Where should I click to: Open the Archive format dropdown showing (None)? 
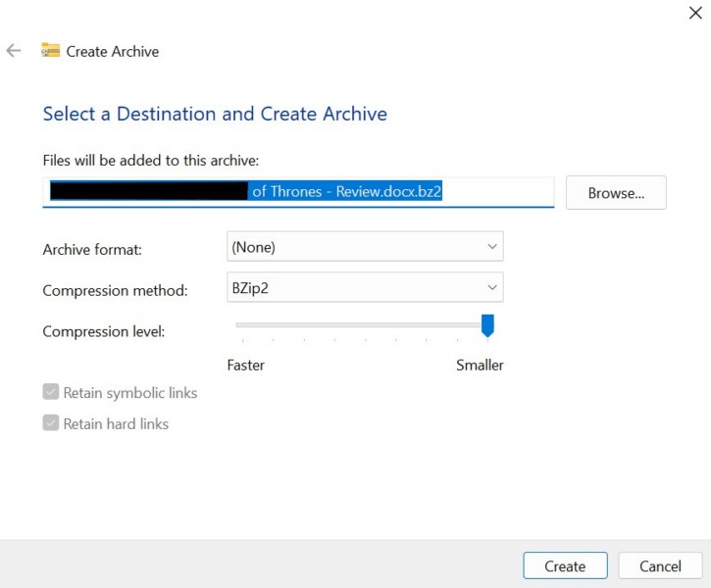[364, 248]
